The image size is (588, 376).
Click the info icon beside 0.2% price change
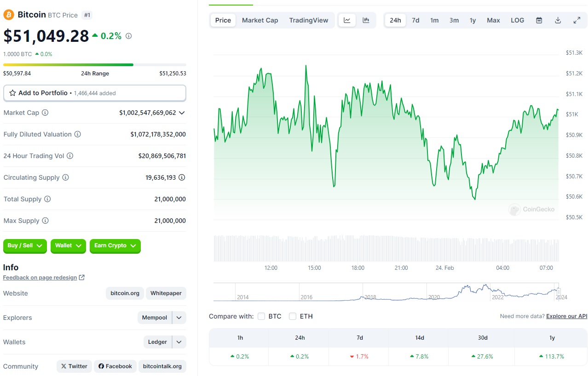(x=129, y=36)
